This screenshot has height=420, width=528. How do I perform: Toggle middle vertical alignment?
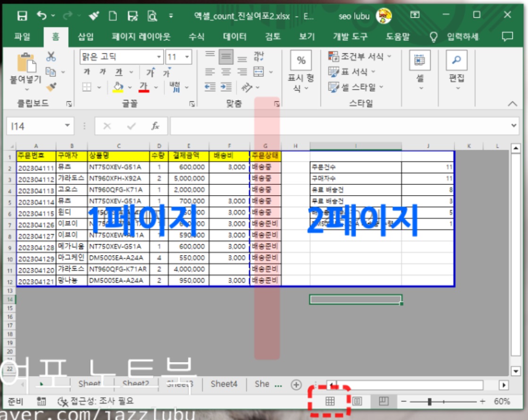226,57
